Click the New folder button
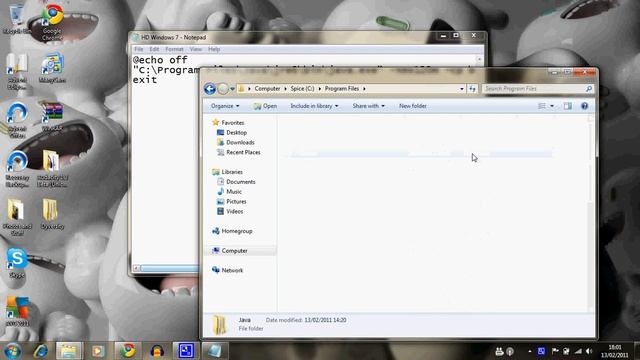640x360 pixels. coord(413,106)
